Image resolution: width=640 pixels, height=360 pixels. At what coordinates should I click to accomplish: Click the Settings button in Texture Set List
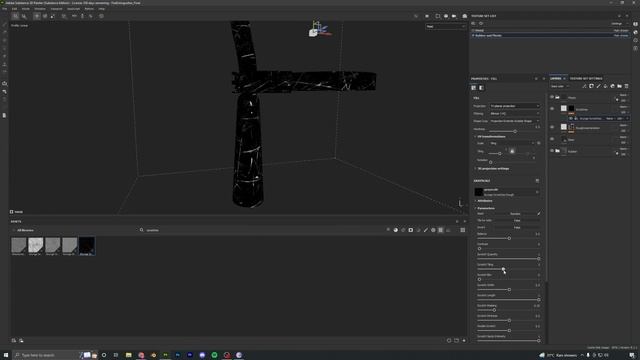click(x=619, y=24)
